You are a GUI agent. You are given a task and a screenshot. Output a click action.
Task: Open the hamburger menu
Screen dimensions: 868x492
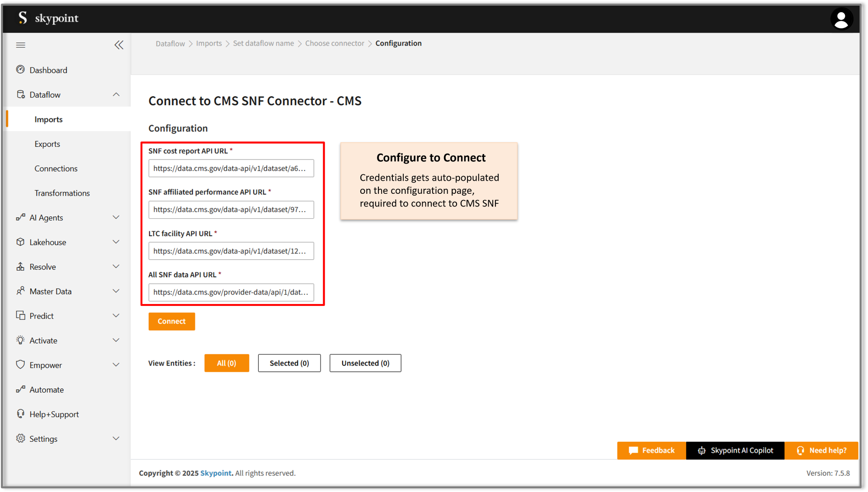tap(20, 45)
